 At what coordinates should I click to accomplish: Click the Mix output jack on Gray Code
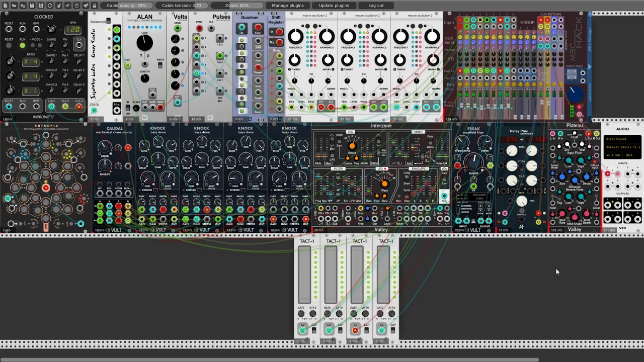117,111
